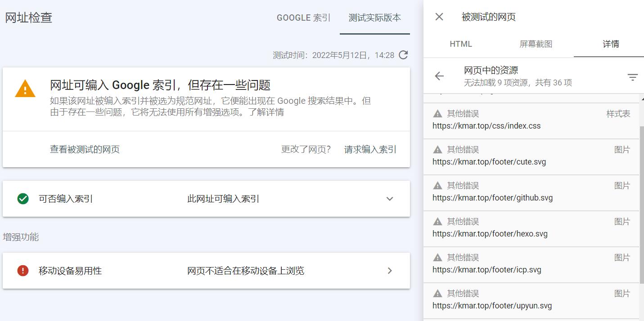The width and height of the screenshot is (644, 321).
Task: Click the resources panel vertical scrollbar
Action: (641, 205)
